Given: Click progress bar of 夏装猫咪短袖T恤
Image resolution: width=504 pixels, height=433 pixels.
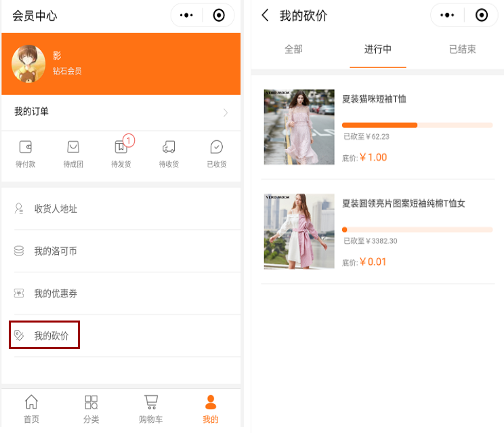Looking at the screenshot, I should (x=417, y=125).
